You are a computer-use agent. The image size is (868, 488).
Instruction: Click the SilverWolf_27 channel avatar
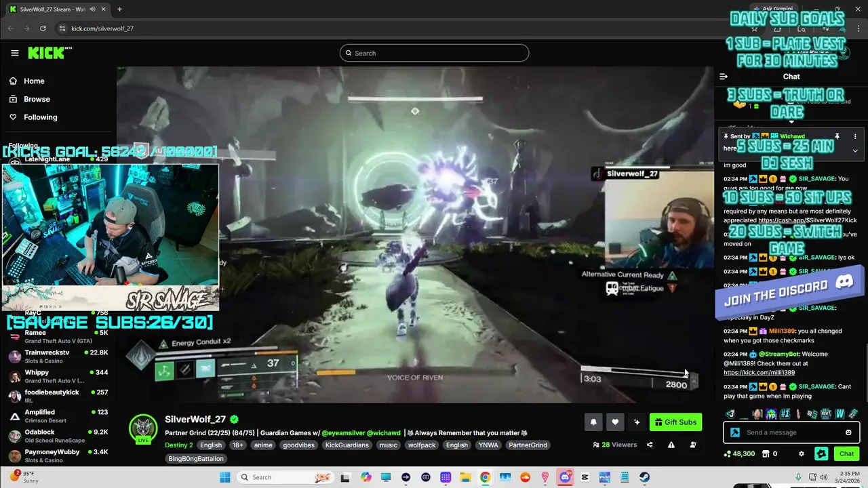click(143, 428)
